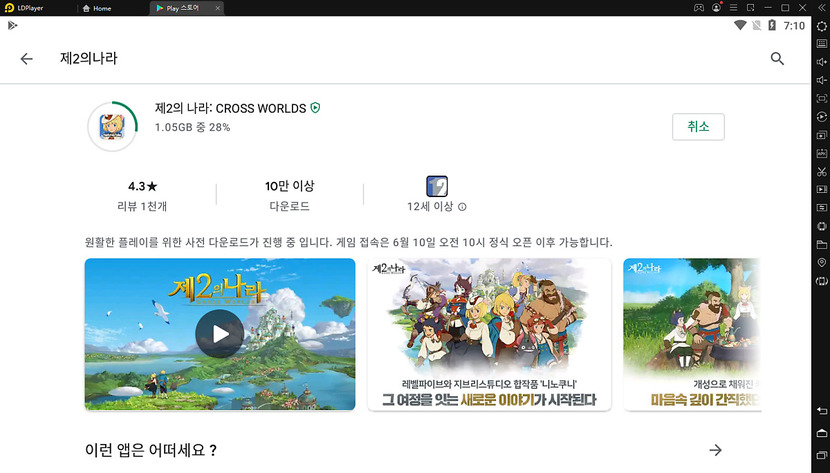The width and height of the screenshot is (830, 473).
Task: Open virtual GPS location pin
Action: (822, 262)
